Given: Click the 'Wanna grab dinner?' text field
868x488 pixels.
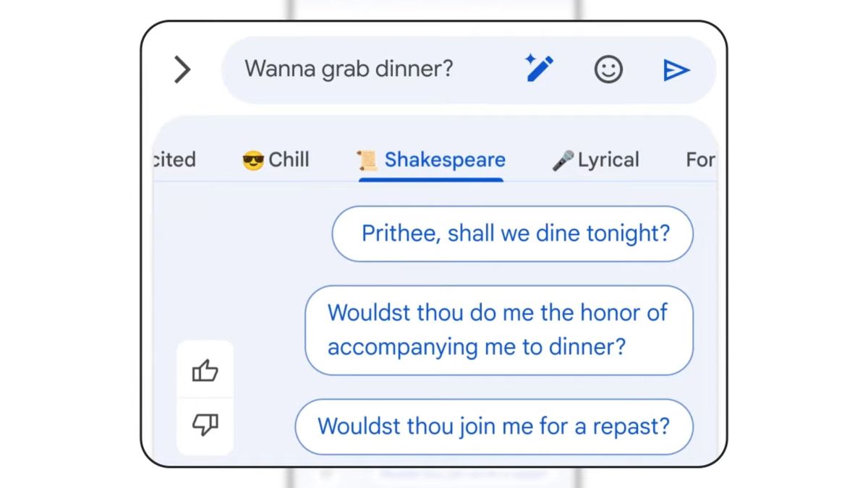Looking at the screenshot, I should coord(350,69).
